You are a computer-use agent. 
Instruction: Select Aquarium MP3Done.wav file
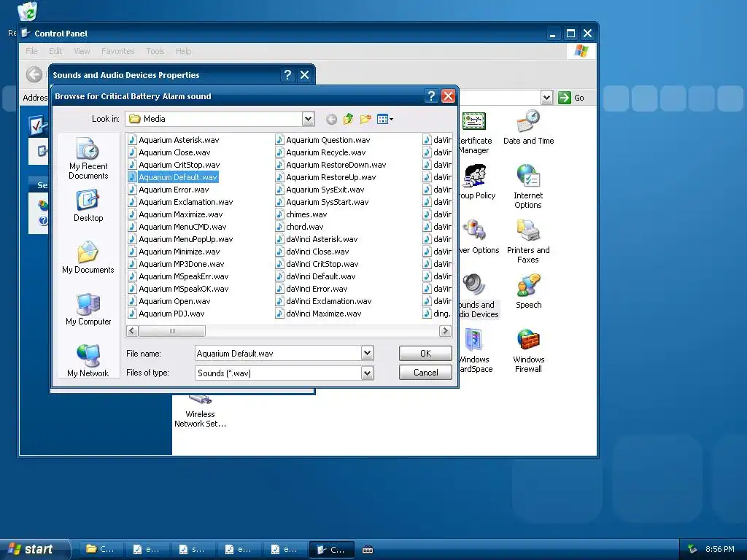(x=176, y=264)
